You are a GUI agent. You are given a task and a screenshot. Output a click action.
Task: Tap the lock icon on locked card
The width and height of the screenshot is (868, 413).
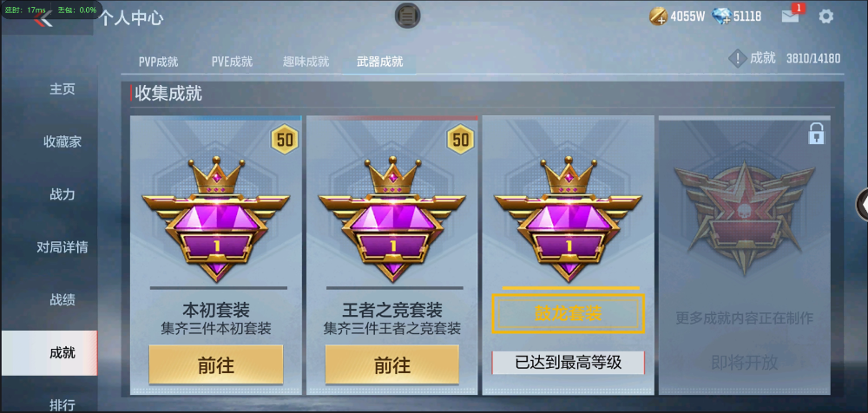817,134
